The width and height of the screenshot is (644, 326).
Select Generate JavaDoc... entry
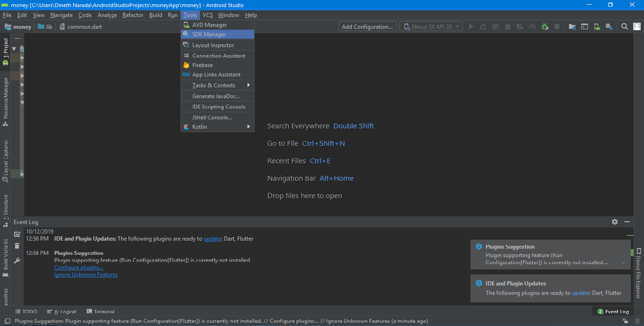pyautogui.click(x=217, y=96)
